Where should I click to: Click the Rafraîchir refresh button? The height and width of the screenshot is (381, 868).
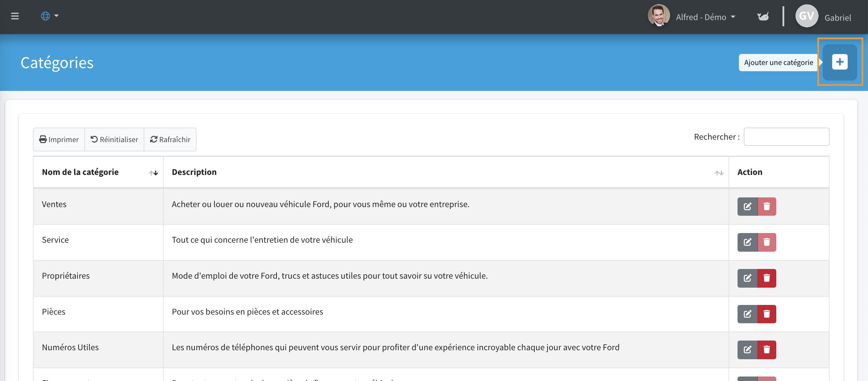coord(170,139)
